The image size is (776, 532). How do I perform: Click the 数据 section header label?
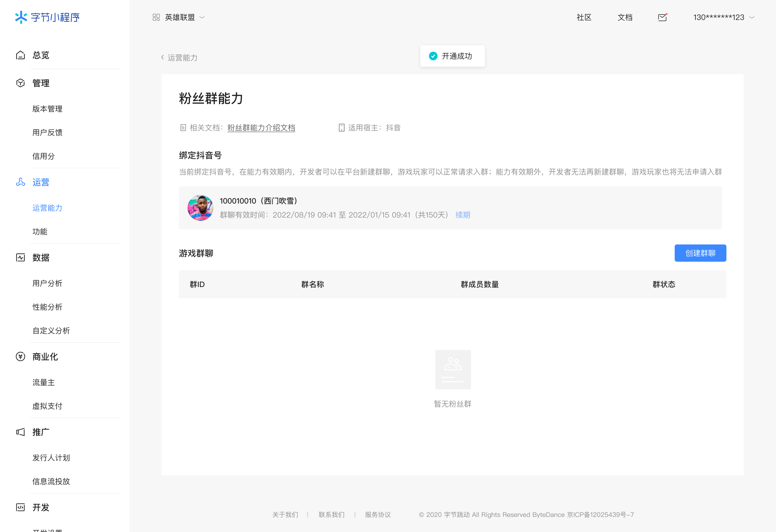41,257
